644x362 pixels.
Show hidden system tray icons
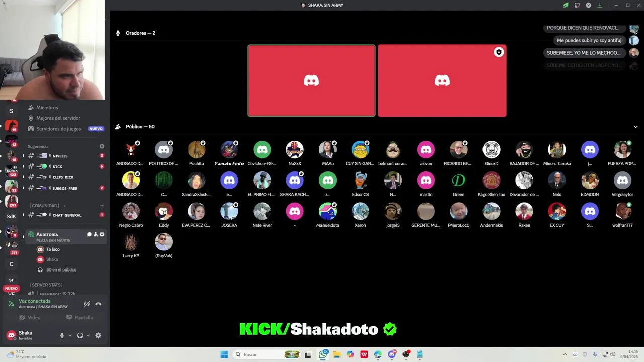tap(565, 354)
